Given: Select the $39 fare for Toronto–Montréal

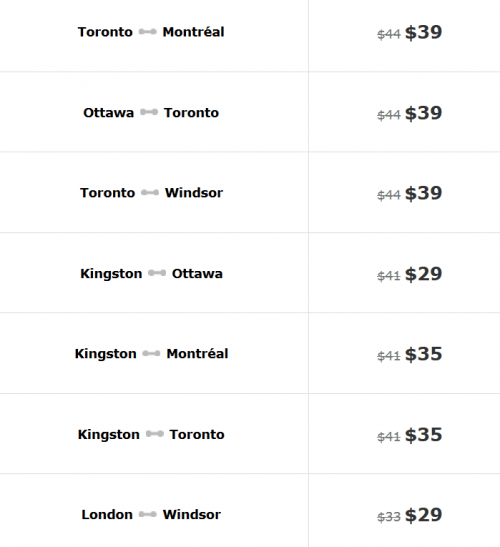Looking at the screenshot, I should [423, 32].
